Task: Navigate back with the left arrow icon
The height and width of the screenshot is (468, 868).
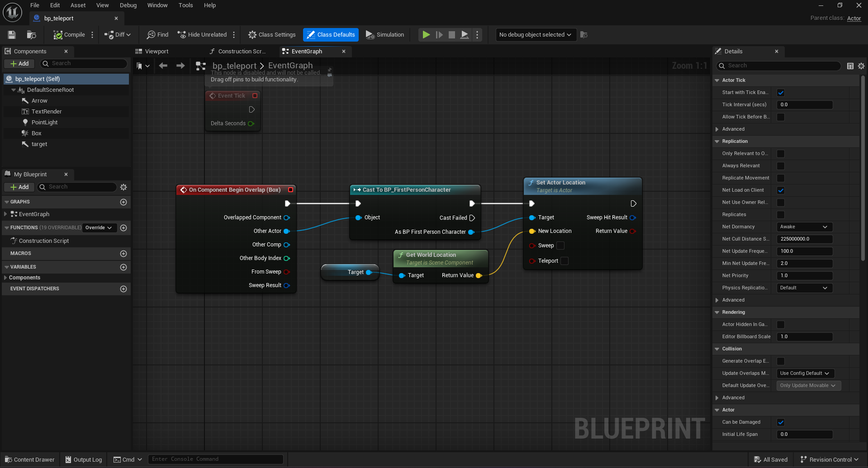Action: click(x=163, y=66)
